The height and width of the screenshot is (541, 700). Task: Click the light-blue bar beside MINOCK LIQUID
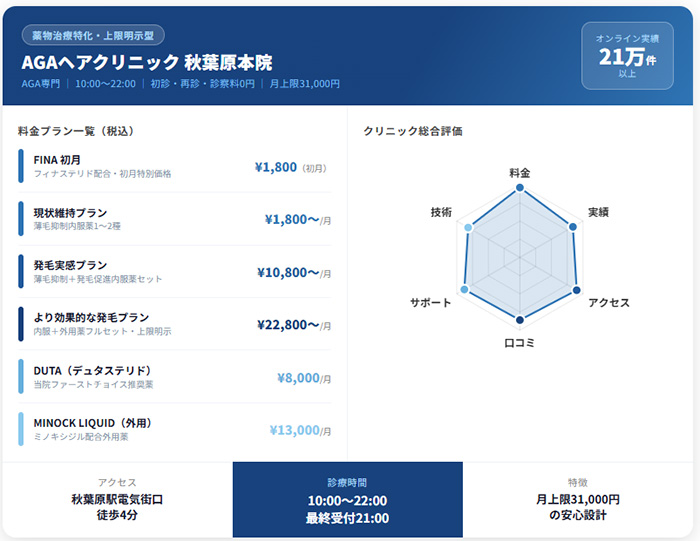[21, 430]
